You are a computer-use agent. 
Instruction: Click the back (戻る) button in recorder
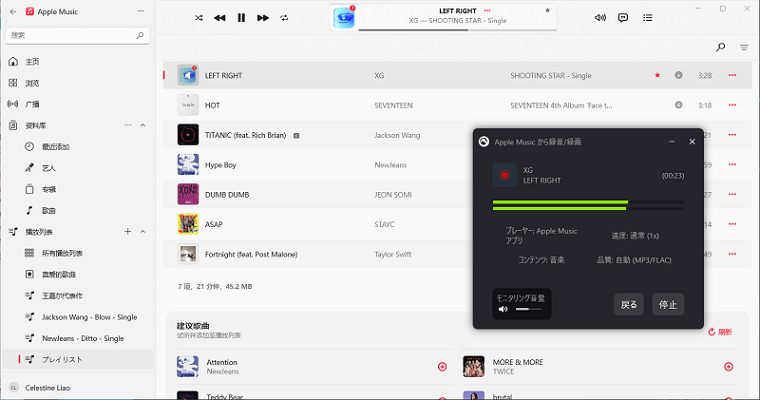(x=629, y=304)
